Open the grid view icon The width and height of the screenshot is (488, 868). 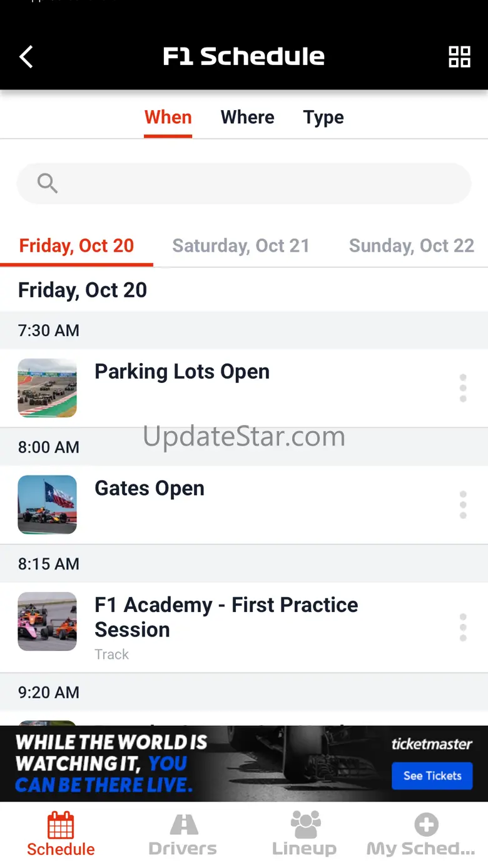459,57
